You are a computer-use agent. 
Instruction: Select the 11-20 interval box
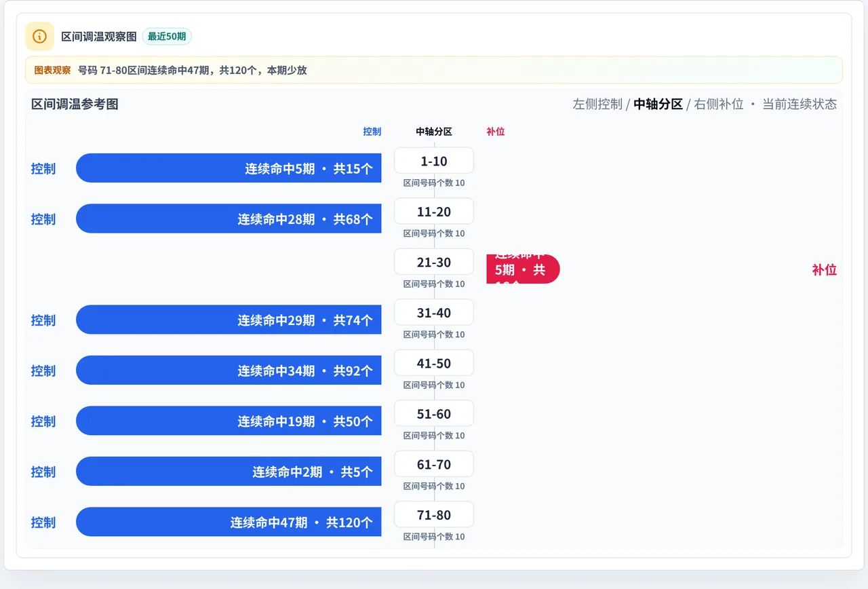point(434,212)
